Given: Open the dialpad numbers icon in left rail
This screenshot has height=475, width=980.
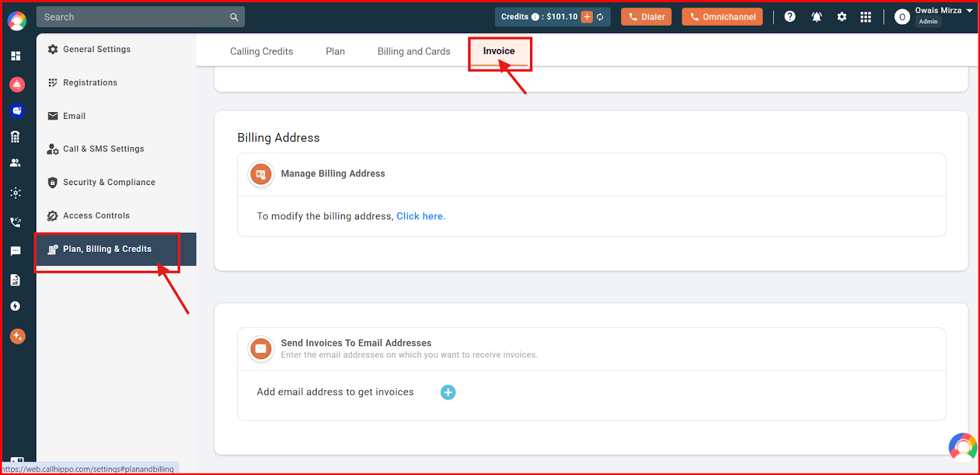Looking at the screenshot, I should coord(15,137).
